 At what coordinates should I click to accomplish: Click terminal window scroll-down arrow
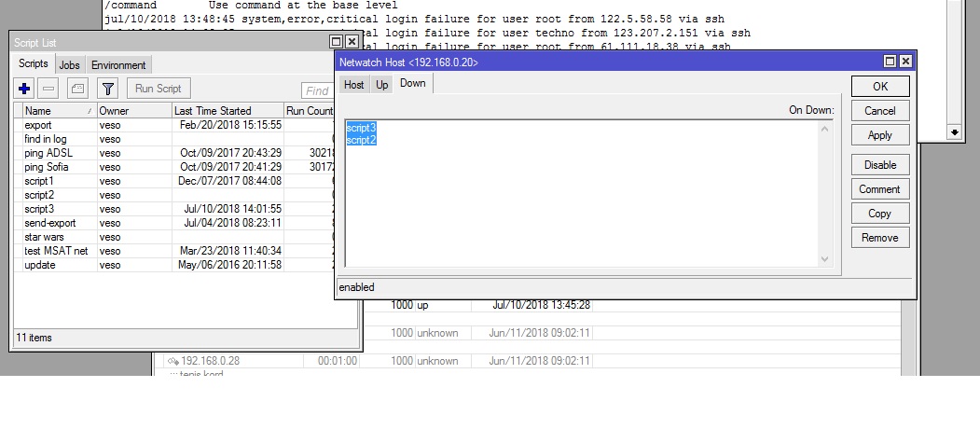coord(955,131)
